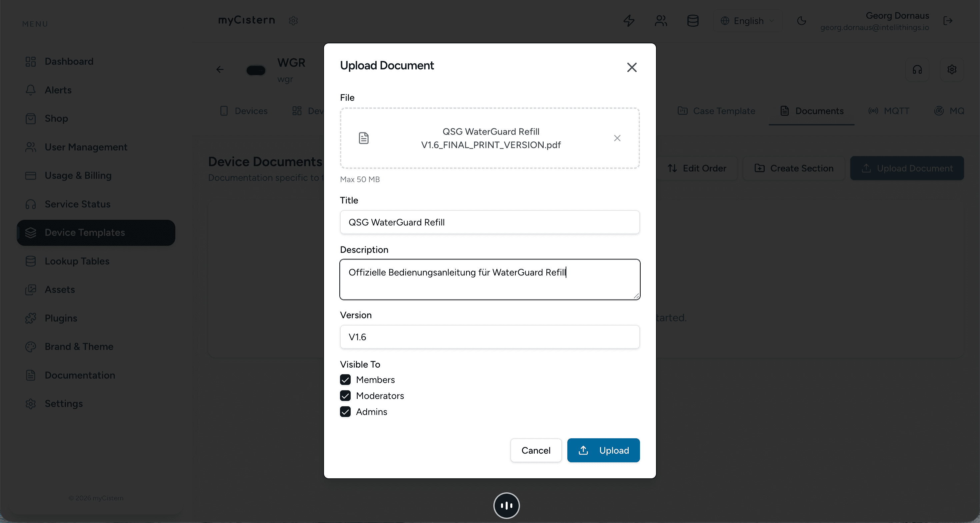
Task: Click the WGR template title
Action: (x=291, y=63)
